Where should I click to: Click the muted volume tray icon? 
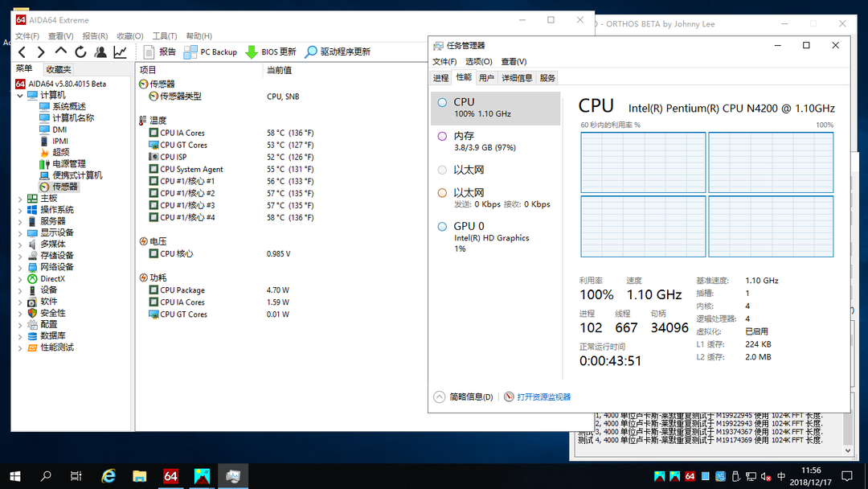[766, 476]
